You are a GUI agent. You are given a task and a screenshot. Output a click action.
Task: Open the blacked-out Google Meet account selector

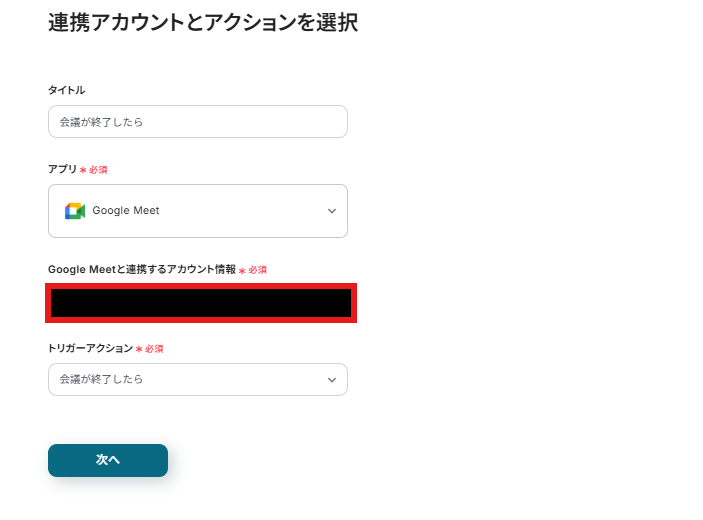201,303
